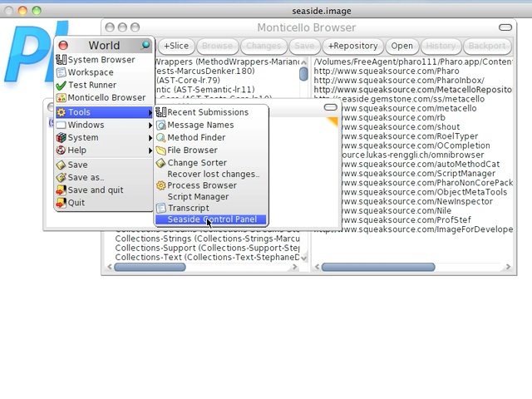Click the Browse button in Monticello toolbar

click(217, 46)
